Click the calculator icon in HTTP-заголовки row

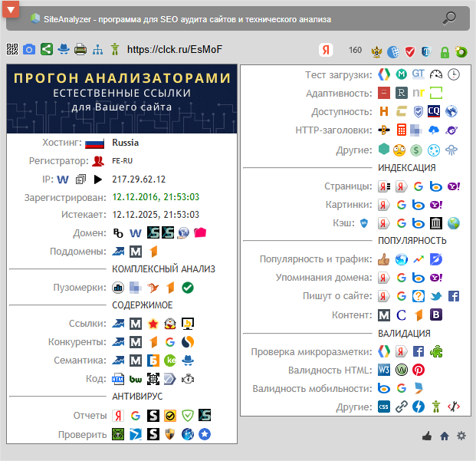[402, 130]
